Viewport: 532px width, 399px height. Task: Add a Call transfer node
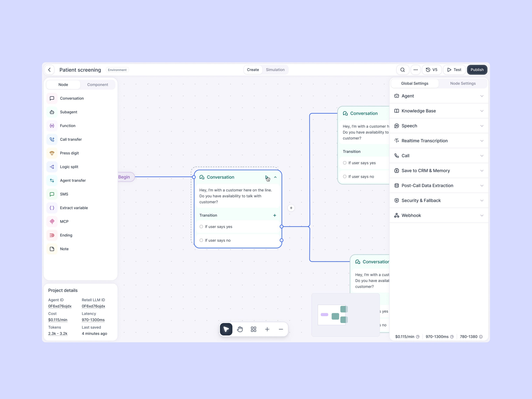pos(80,139)
